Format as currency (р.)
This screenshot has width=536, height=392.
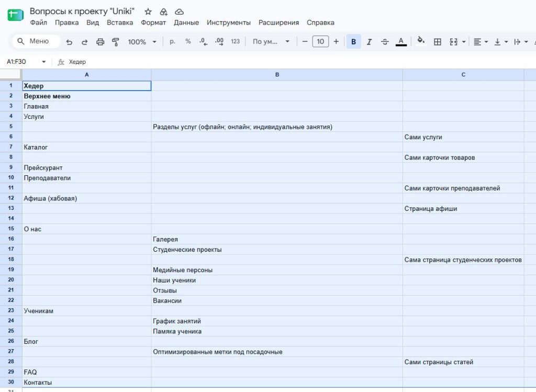click(172, 41)
